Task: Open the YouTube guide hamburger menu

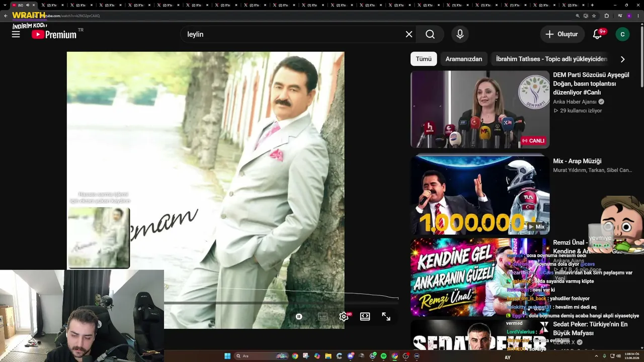Action: point(16,34)
